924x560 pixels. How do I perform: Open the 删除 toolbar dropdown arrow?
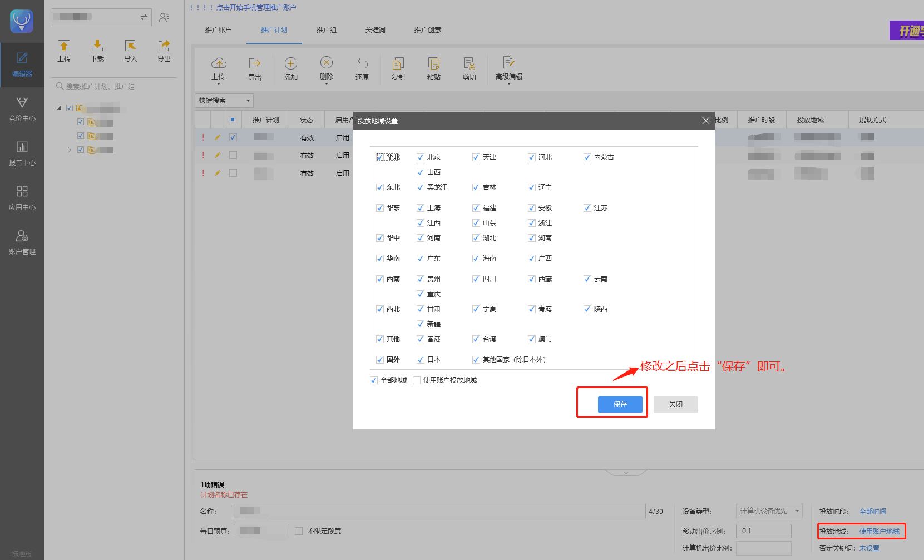coord(327,83)
